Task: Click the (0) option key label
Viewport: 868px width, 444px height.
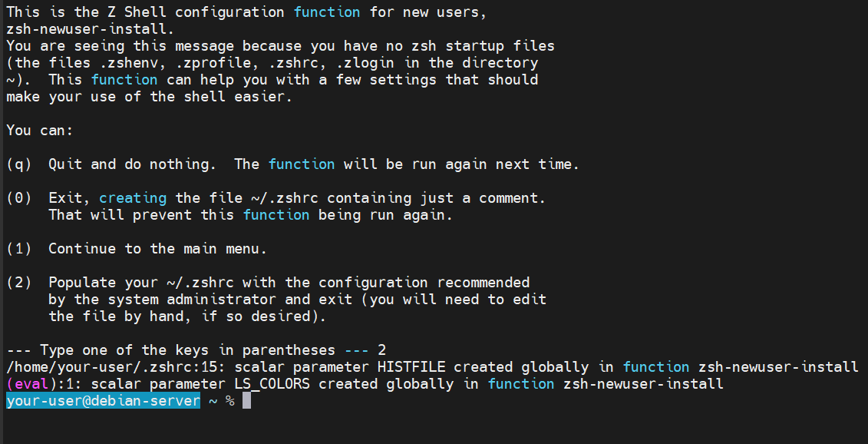Action: pos(18,198)
